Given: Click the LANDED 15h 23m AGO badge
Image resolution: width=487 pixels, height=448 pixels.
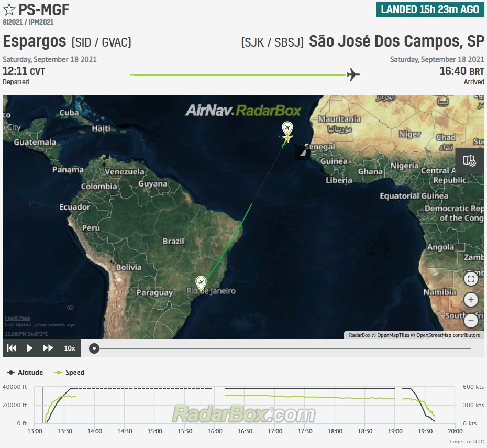Looking at the screenshot, I should (430, 9).
